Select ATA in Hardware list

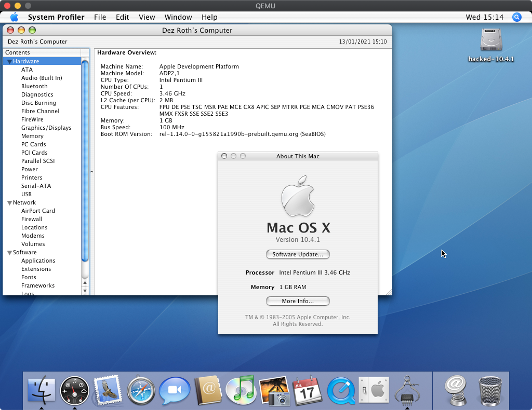[x=27, y=70]
